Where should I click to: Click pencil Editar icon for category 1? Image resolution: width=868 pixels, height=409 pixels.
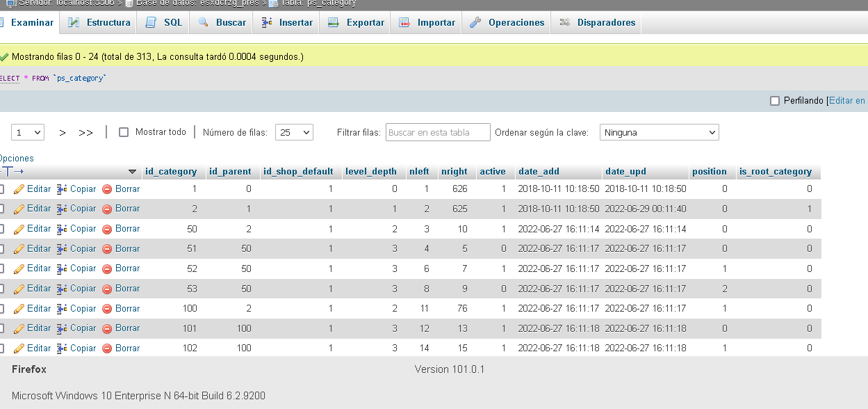click(19, 189)
